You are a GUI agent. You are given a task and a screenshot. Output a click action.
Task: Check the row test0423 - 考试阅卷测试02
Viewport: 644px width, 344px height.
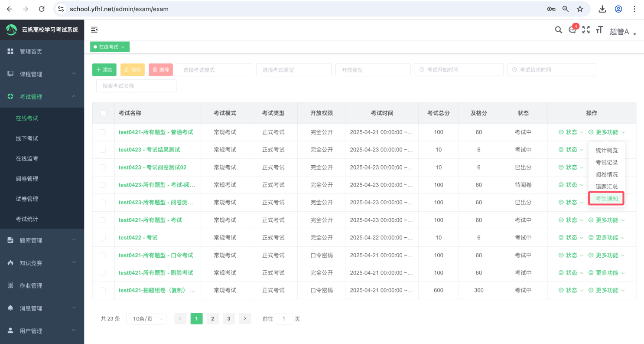pyautogui.click(x=103, y=167)
